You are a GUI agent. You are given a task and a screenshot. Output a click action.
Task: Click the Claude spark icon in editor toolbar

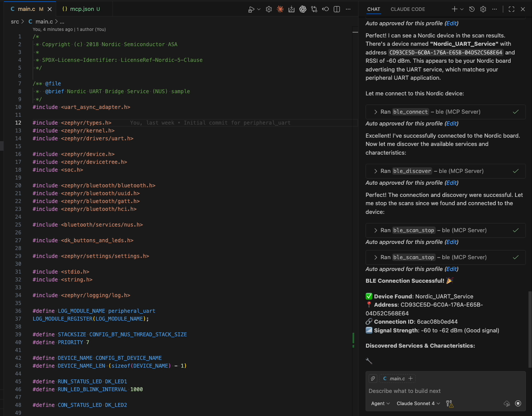(280, 9)
